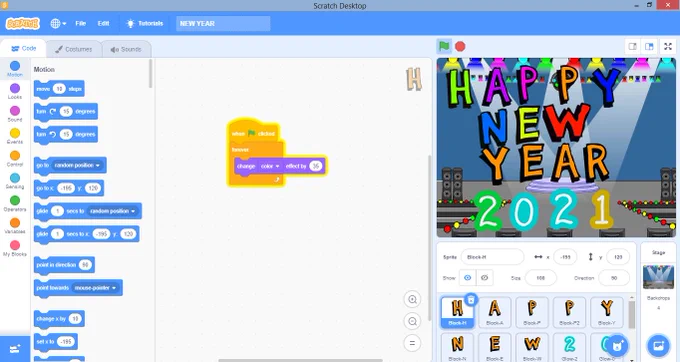
Task: Select the Block-N sprite thumbnail
Action: click(x=457, y=347)
